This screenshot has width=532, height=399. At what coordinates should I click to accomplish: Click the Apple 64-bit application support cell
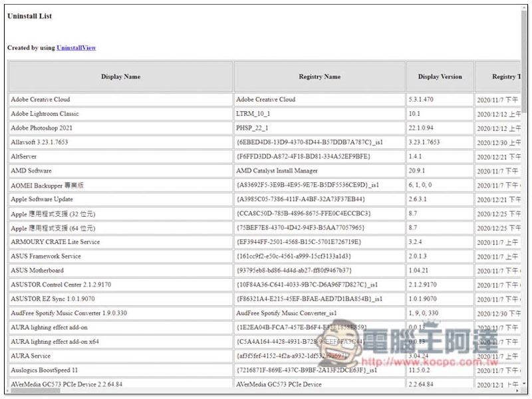(121, 227)
